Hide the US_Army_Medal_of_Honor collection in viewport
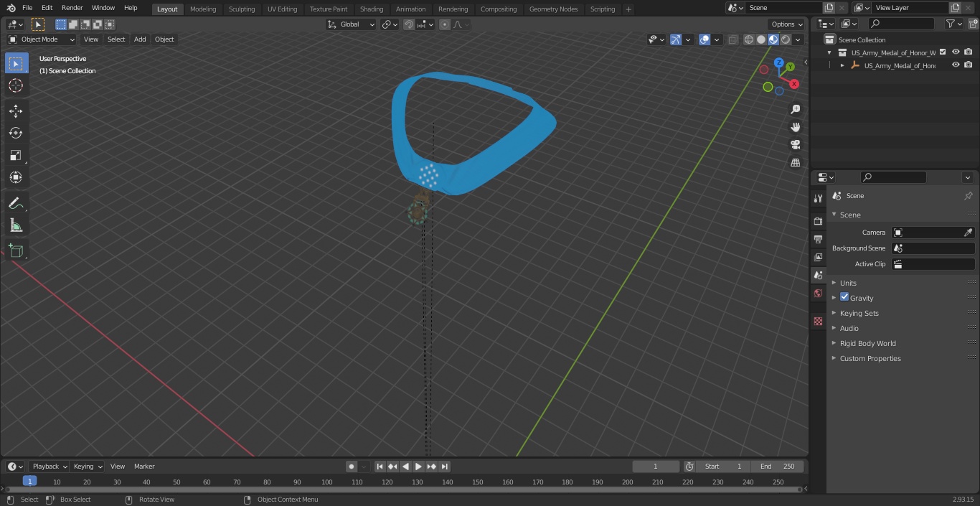The image size is (980, 506). click(x=956, y=52)
